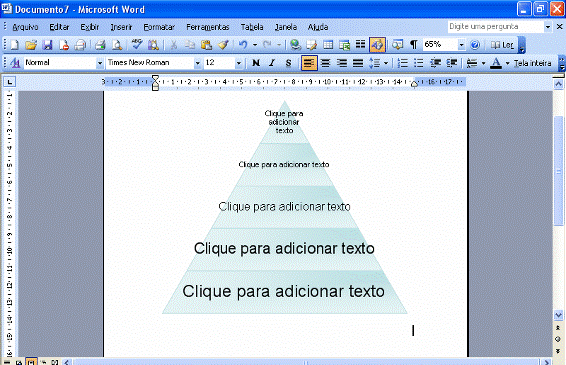Click the Ler reading layout button
This screenshot has width=566, height=365.
click(502, 45)
